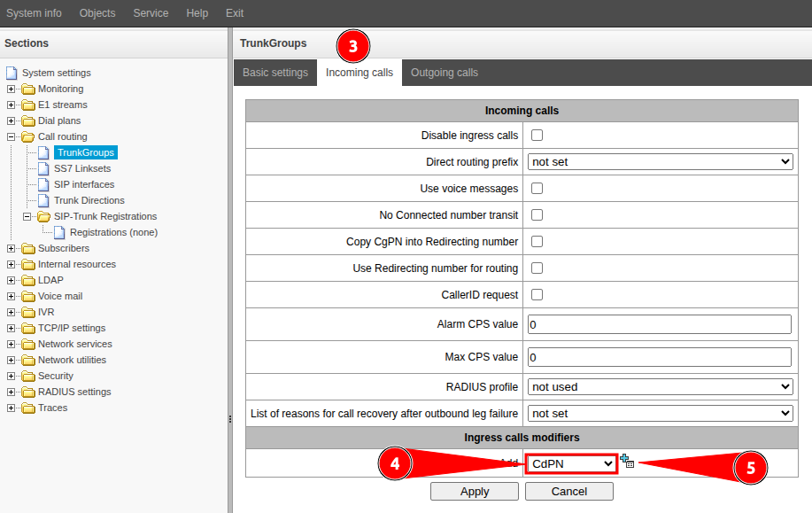Click the Alarm CPS value field

pyautogui.click(x=660, y=324)
